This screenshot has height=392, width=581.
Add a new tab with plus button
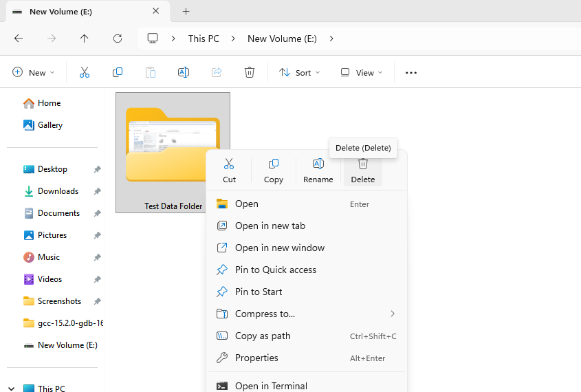(x=186, y=12)
